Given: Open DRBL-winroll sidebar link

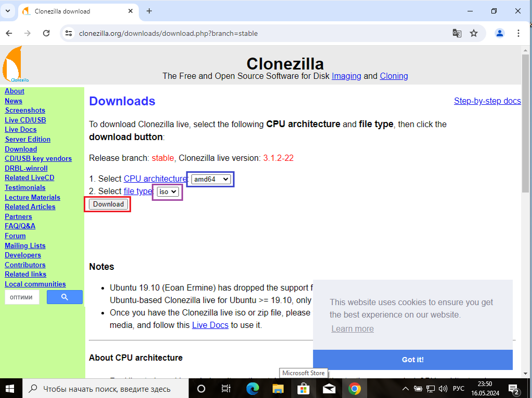Looking at the screenshot, I should tap(26, 169).
